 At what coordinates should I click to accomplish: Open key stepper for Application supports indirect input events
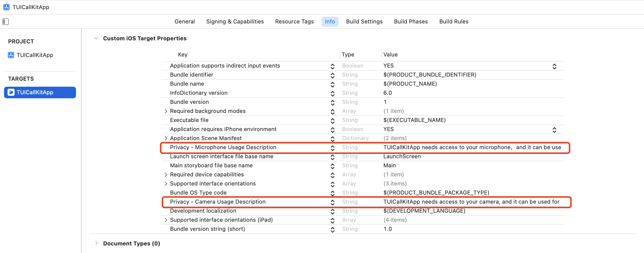tap(333, 66)
